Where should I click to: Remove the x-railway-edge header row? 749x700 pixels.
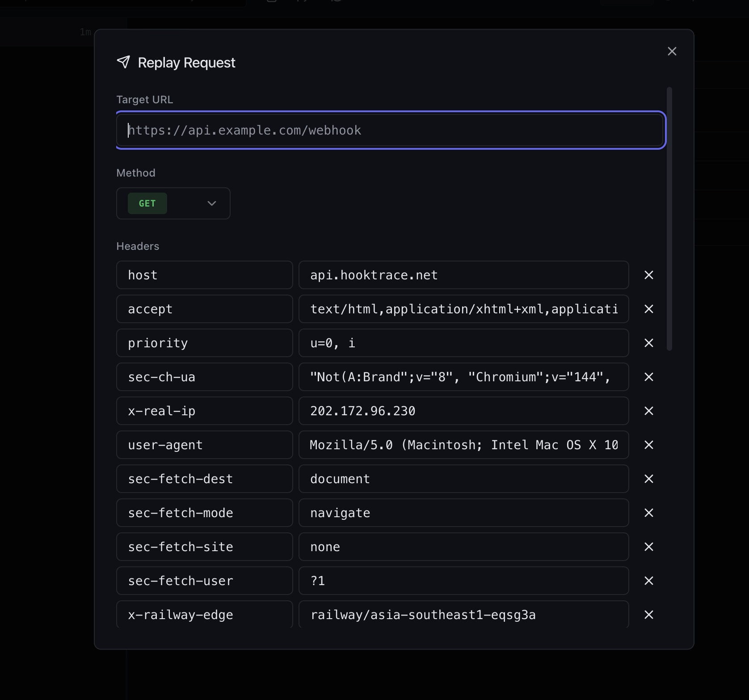[x=648, y=615]
